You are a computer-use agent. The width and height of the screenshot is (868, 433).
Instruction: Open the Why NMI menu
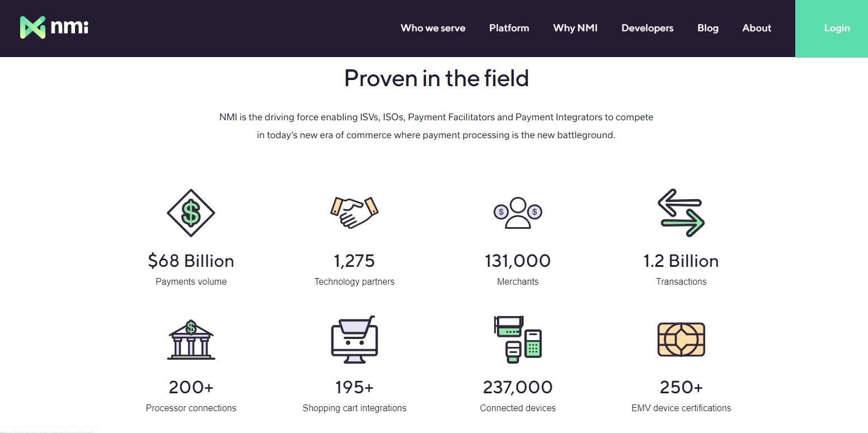575,28
